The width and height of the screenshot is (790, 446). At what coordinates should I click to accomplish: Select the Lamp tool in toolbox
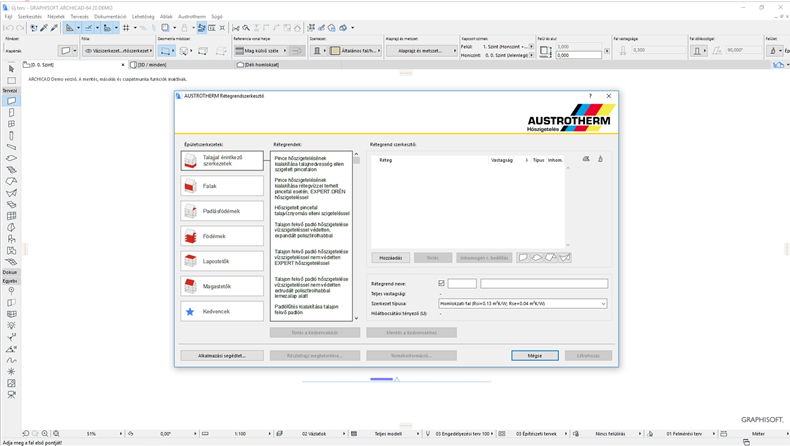pos(11,326)
